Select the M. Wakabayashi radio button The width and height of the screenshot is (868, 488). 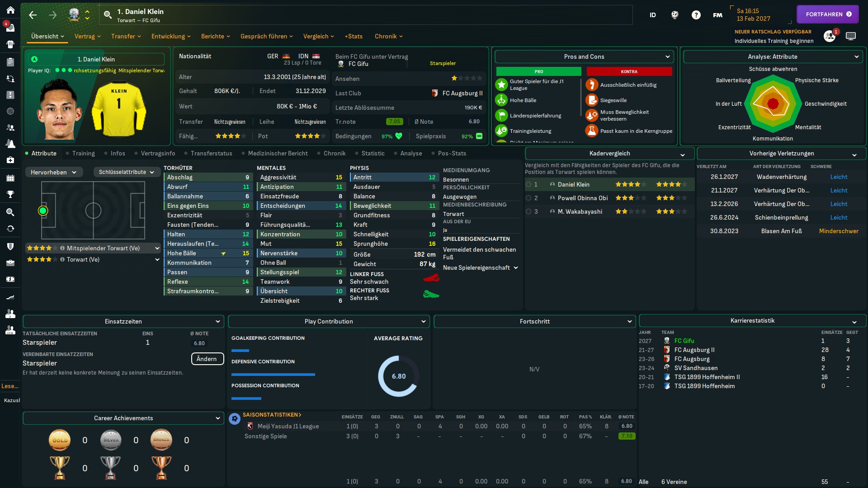pyautogui.click(x=528, y=211)
